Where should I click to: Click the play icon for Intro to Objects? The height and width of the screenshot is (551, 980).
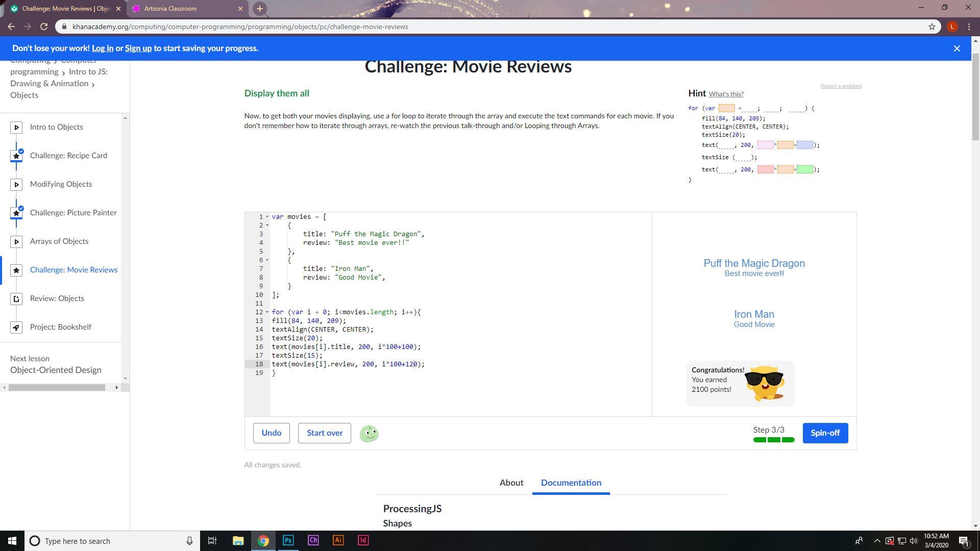[16, 127]
